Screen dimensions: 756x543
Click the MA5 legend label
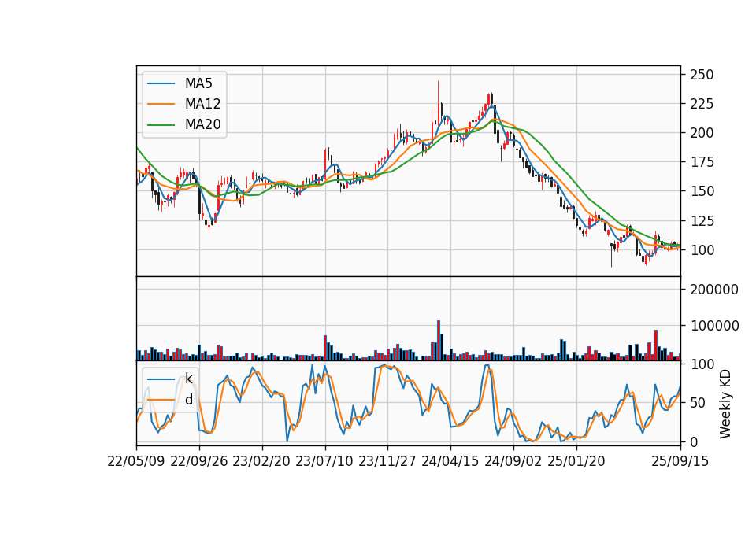tap(198, 83)
